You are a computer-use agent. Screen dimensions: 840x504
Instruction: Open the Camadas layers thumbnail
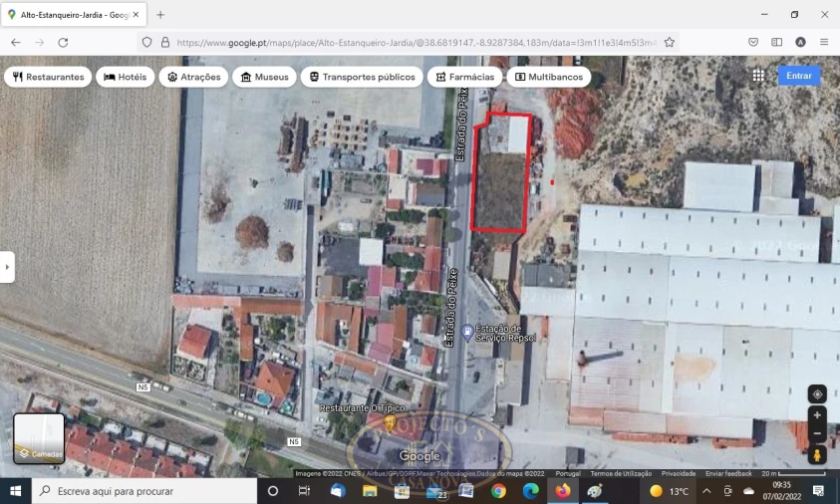[x=39, y=438]
